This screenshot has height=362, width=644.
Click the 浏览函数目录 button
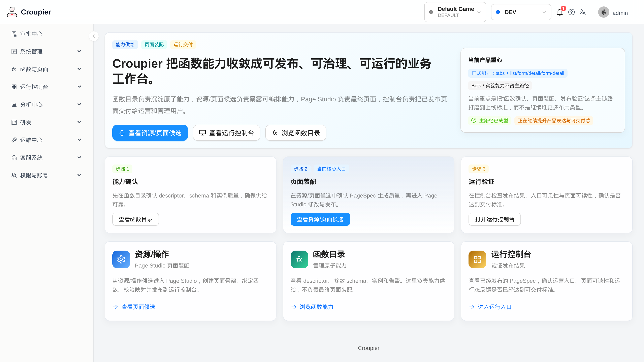296,133
